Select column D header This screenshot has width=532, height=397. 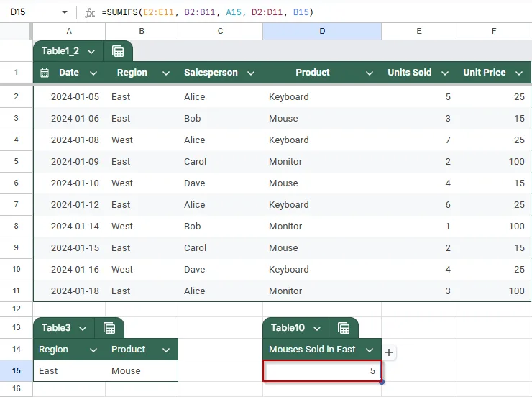(x=322, y=31)
